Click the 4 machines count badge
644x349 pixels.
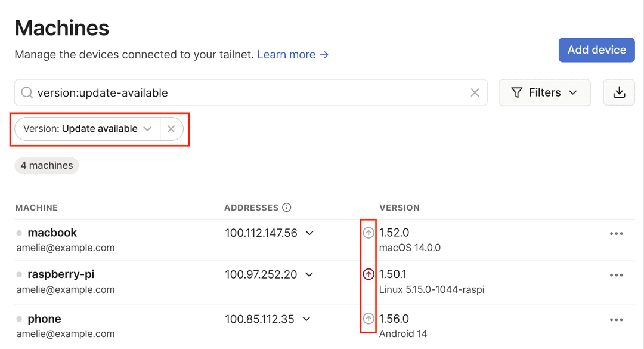pos(47,165)
